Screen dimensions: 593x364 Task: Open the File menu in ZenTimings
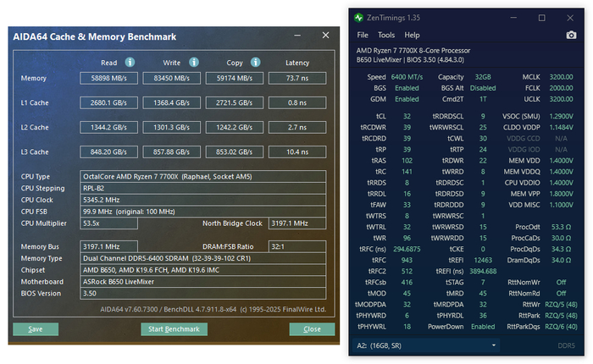coord(363,36)
